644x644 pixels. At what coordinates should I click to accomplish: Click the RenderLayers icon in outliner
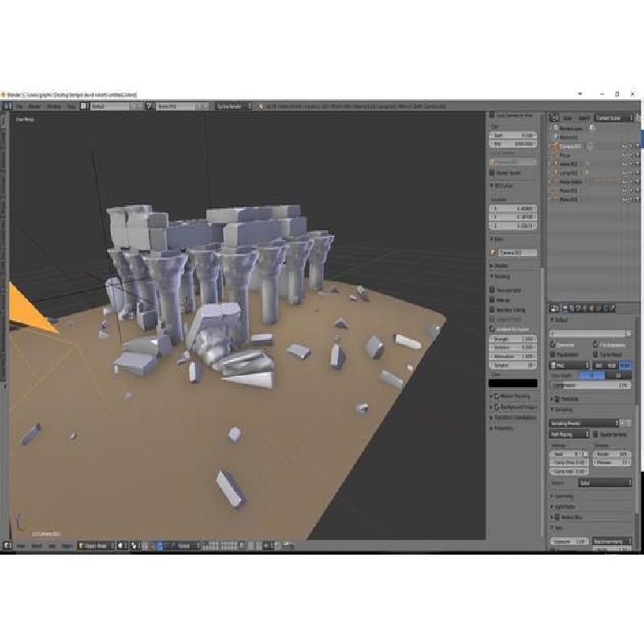(555, 127)
